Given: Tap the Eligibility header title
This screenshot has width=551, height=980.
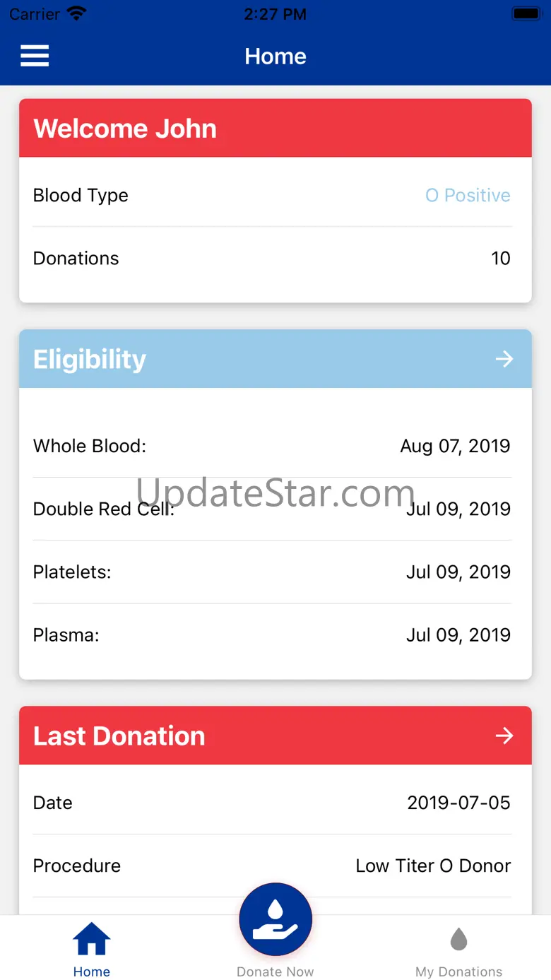Looking at the screenshot, I should point(90,359).
